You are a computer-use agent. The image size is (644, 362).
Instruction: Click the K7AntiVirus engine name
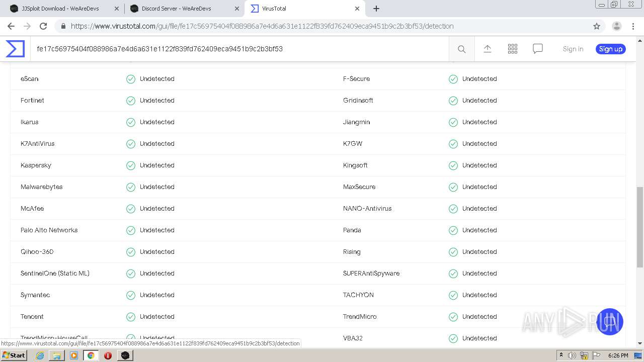coord(38,144)
